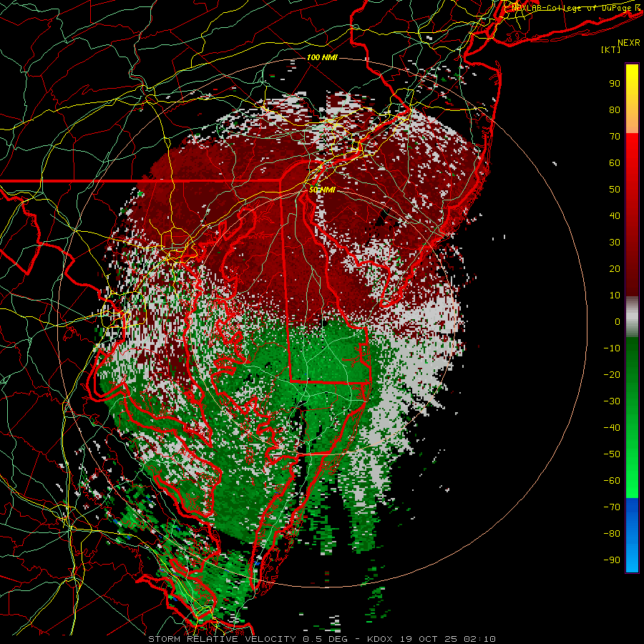Image resolution: width=644 pixels, height=644 pixels.
Task: Click the -60 value on velocity scale
Action: point(612,481)
